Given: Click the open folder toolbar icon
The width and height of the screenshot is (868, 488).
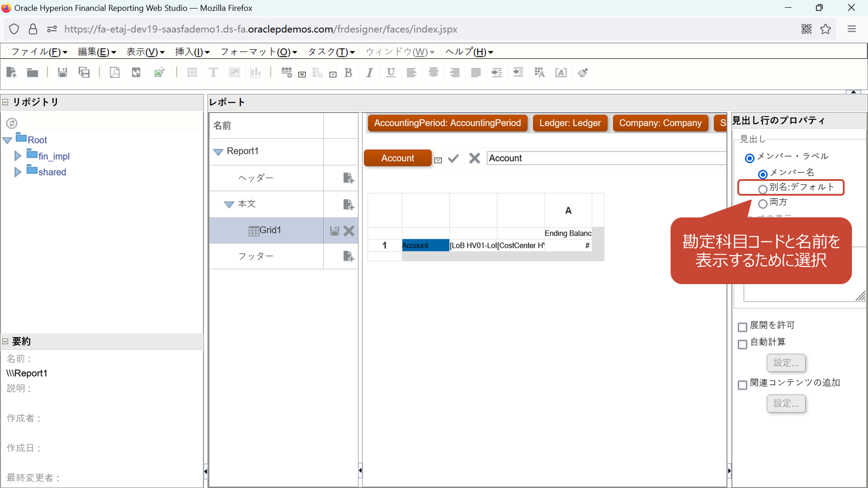Looking at the screenshot, I should 33,72.
